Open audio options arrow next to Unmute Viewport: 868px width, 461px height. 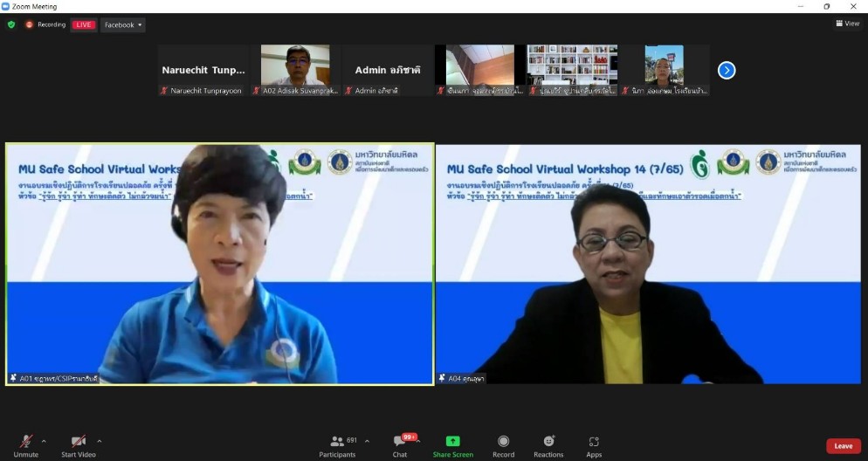(x=44, y=441)
